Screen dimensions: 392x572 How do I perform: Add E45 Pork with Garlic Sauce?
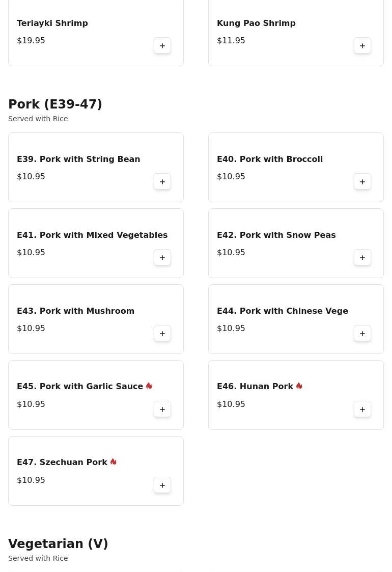[162, 410]
